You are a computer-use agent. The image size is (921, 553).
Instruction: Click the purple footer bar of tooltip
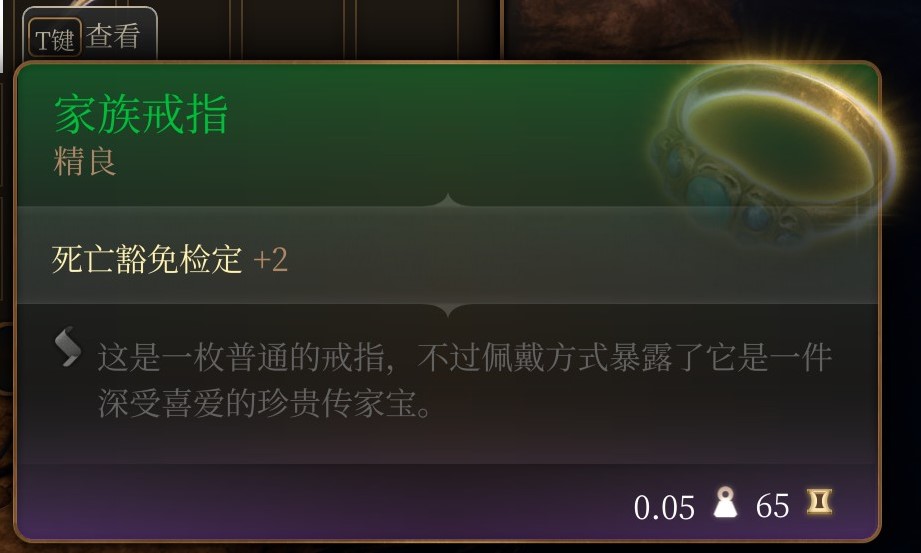[x=446, y=501]
